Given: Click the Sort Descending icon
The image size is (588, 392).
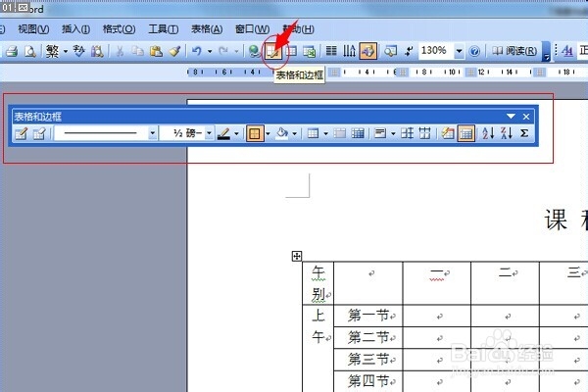Looking at the screenshot, I should pos(507,133).
